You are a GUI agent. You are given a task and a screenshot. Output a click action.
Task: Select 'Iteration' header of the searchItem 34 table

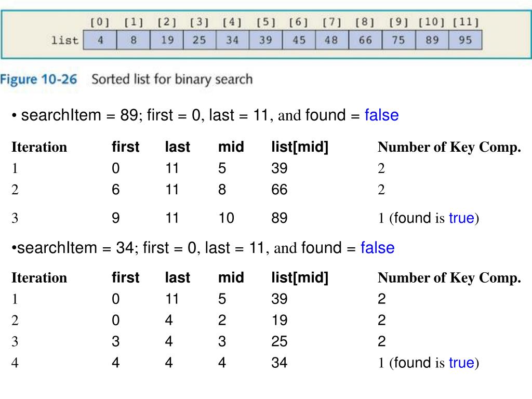[39, 277]
